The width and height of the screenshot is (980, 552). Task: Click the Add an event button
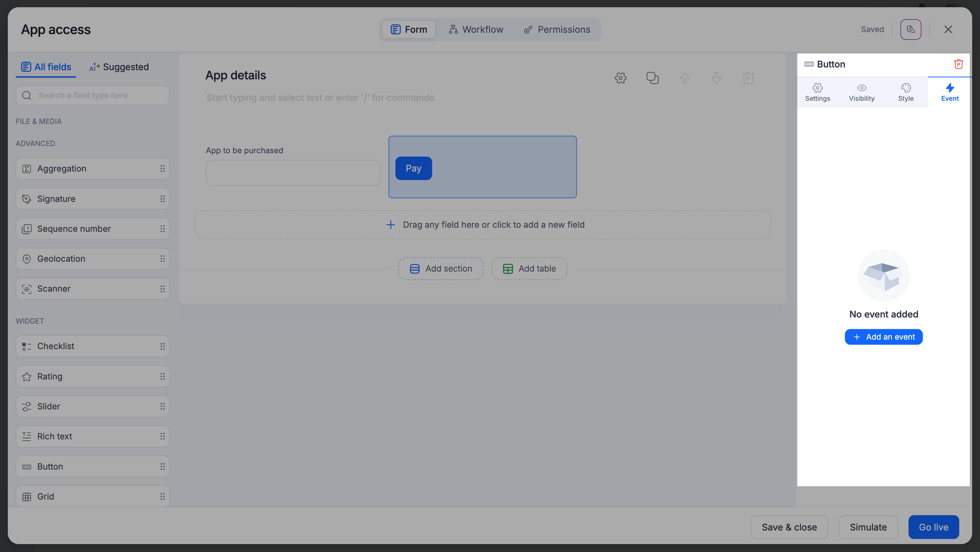883,337
